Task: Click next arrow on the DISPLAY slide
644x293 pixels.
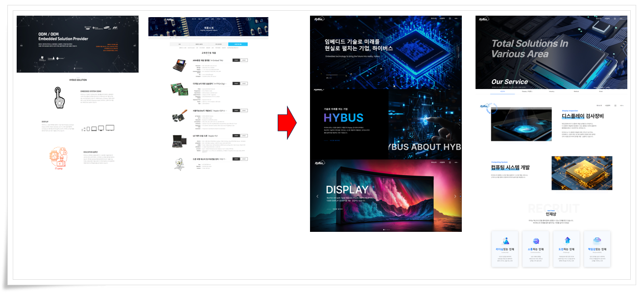Action: coord(455,196)
